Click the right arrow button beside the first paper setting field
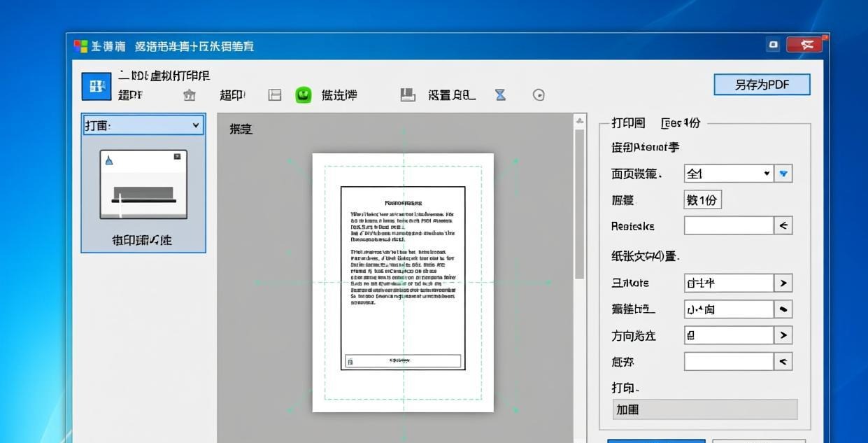Screen dimensions: 868x443 tap(783, 283)
